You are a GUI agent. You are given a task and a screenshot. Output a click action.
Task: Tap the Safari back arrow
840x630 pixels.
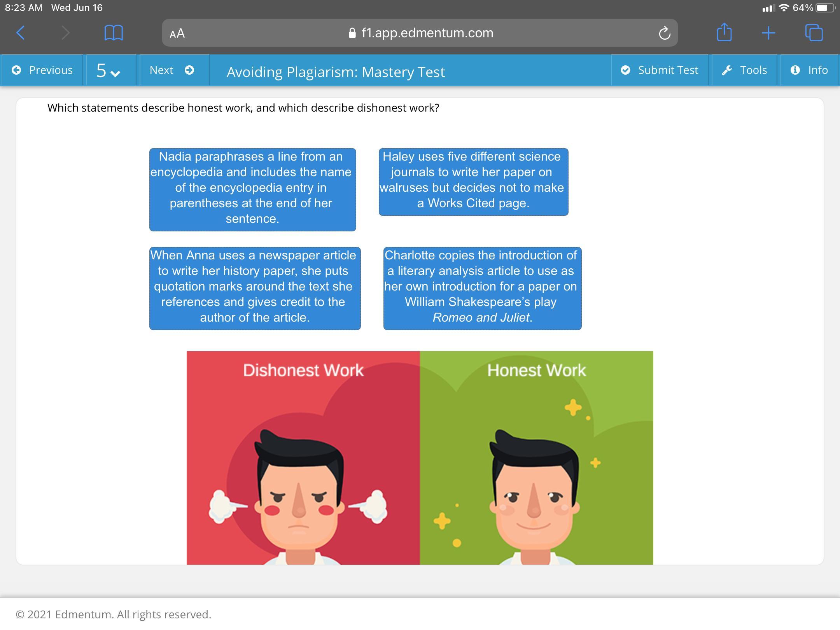pyautogui.click(x=21, y=33)
